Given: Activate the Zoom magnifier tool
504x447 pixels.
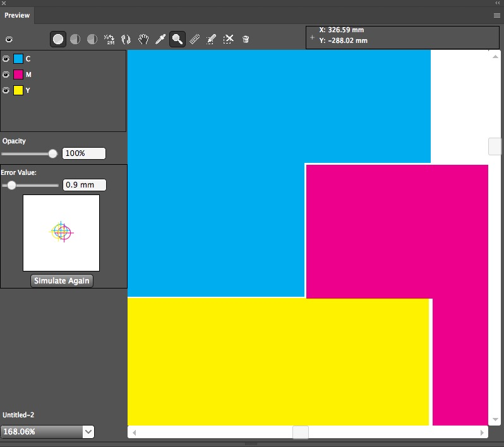Looking at the screenshot, I should [x=177, y=39].
